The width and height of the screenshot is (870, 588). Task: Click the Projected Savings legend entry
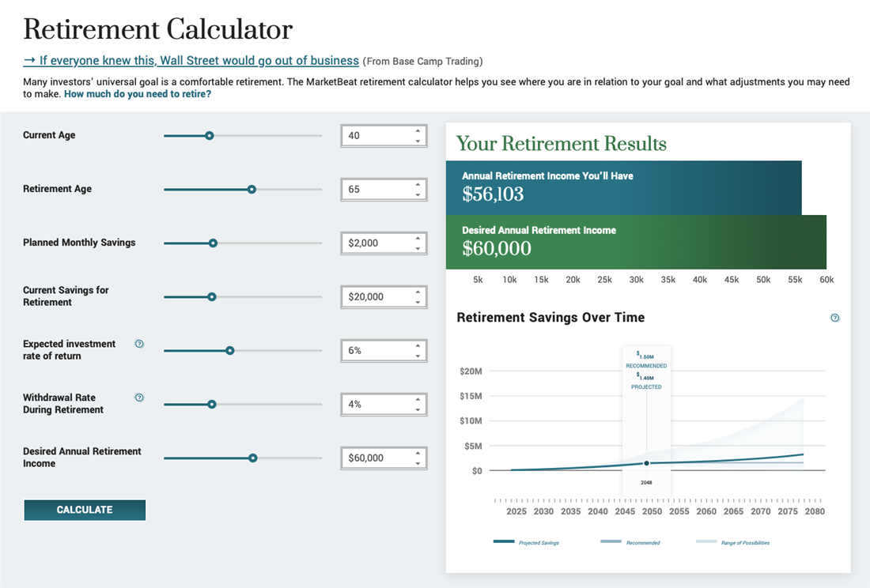526,542
